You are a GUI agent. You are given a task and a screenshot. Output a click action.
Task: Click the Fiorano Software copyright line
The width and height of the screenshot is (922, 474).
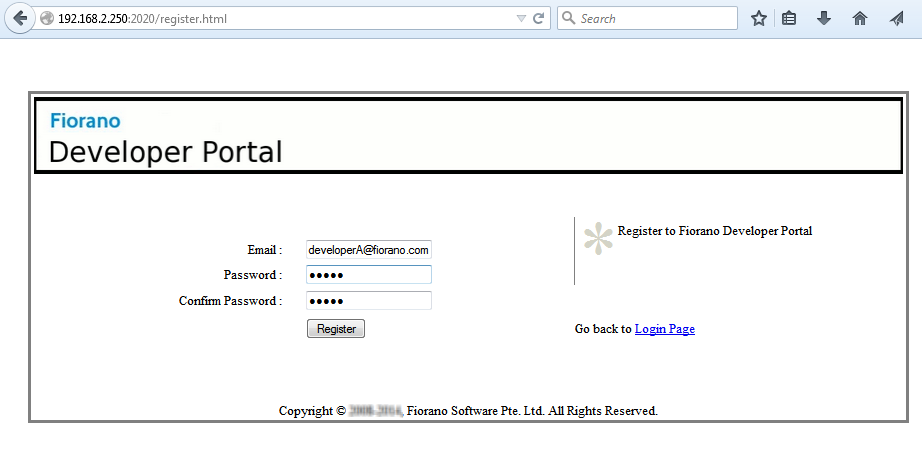468,411
